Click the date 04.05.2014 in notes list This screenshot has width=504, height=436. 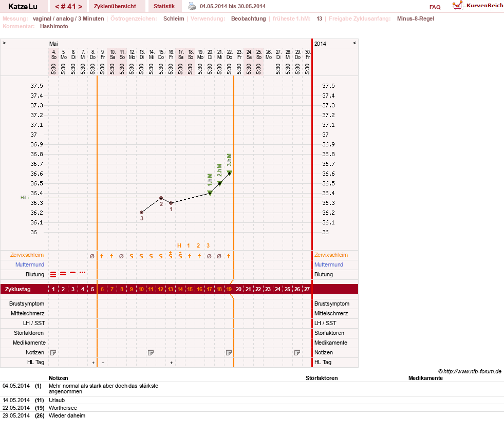pyautogui.click(x=16, y=386)
